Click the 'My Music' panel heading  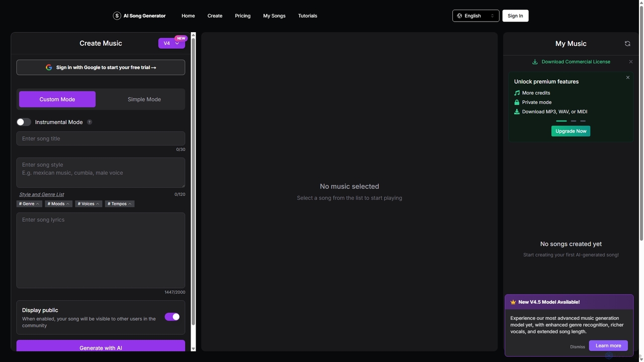[571, 44]
